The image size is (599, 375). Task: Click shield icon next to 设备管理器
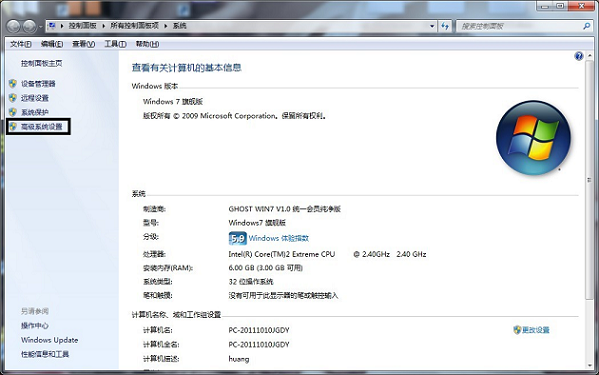click(x=13, y=84)
